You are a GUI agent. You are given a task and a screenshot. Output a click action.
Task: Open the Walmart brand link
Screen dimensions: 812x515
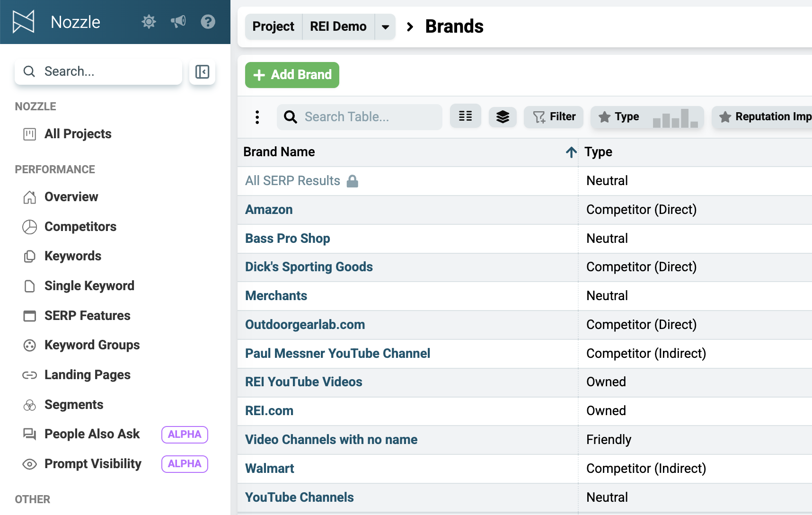pos(270,469)
